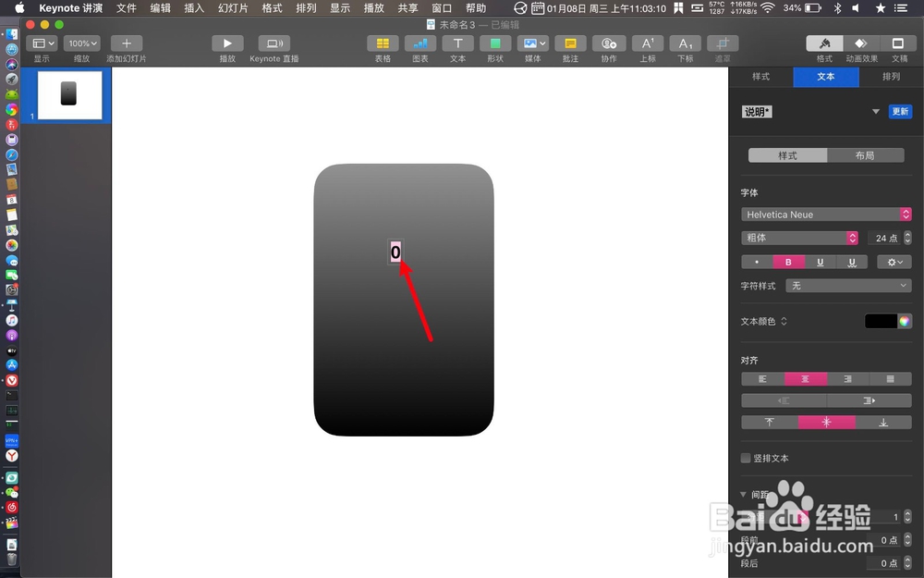Viewport: 924px width, 578px height.
Task: Start slideshow with Play button
Action: click(227, 43)
